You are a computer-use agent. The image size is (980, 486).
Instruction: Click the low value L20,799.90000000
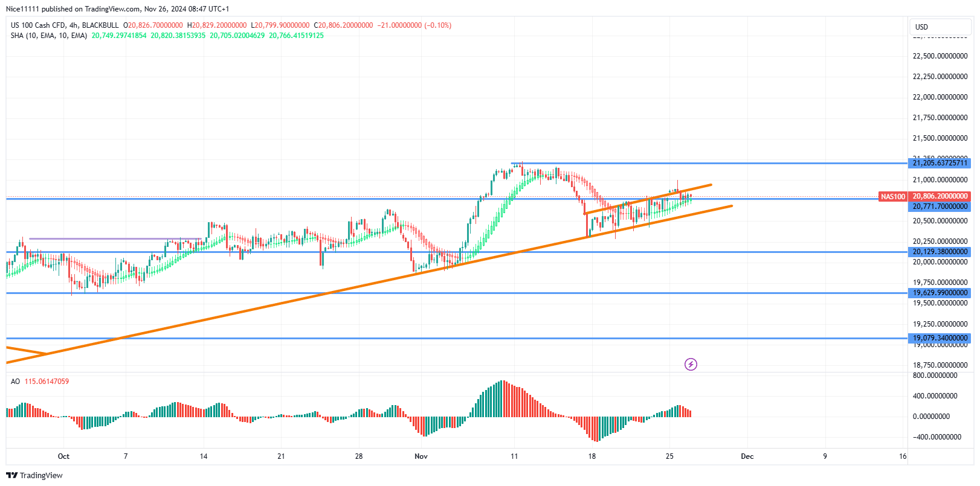coord(280,25)
